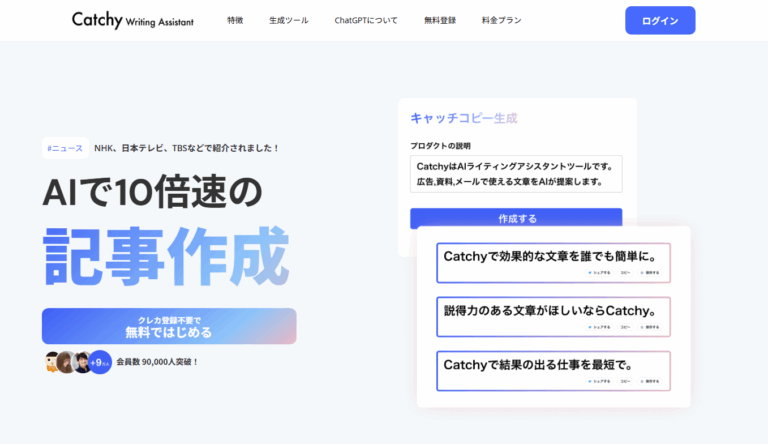
Task: Open the ChatGPTについて menu item
Action: tap(366, 20)
